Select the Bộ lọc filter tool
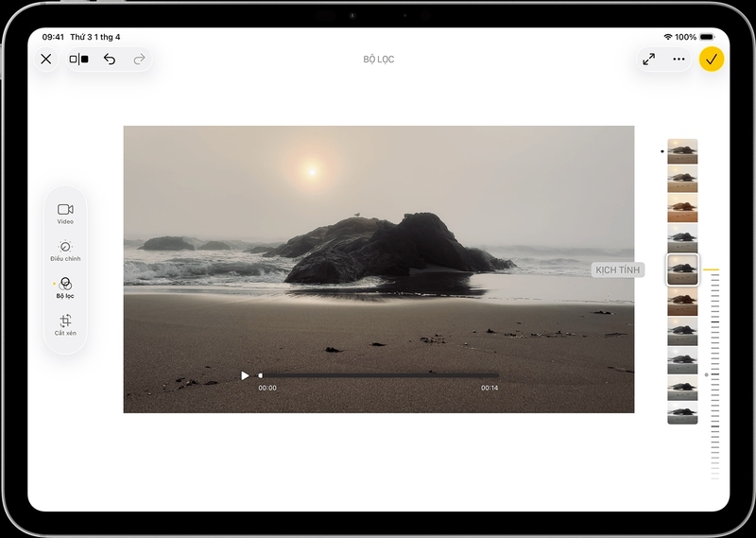Screen dimensions: 756x538 point(65,288)
